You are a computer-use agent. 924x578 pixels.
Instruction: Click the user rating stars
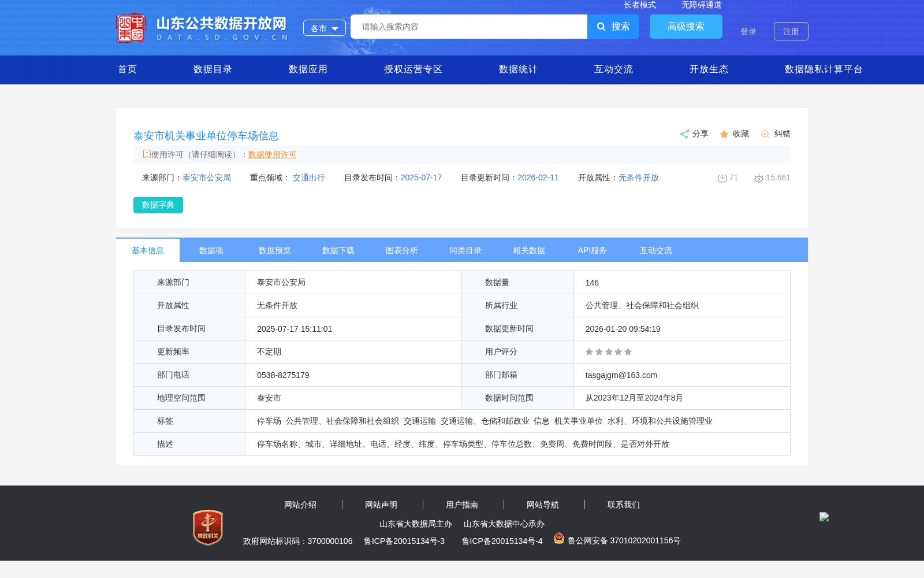609,352
